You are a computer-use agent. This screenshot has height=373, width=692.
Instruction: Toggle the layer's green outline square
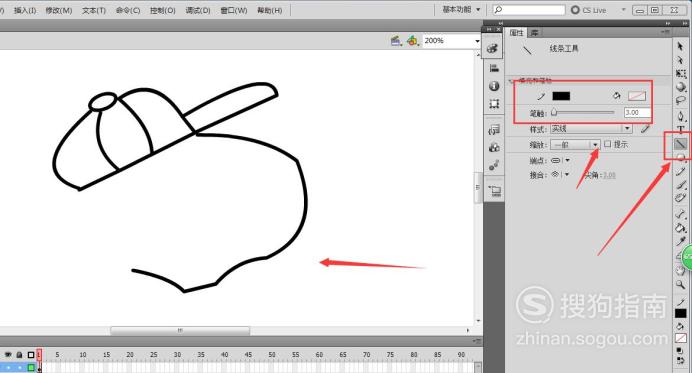(31, 367)
